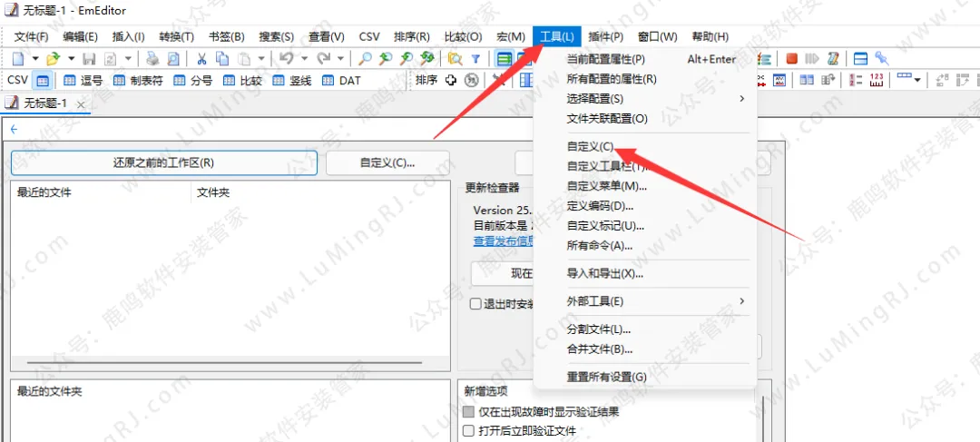The width and height of the screenshot is (980, 442).
Task: Click the red Record macro icon
Action: tap(792, 58)
